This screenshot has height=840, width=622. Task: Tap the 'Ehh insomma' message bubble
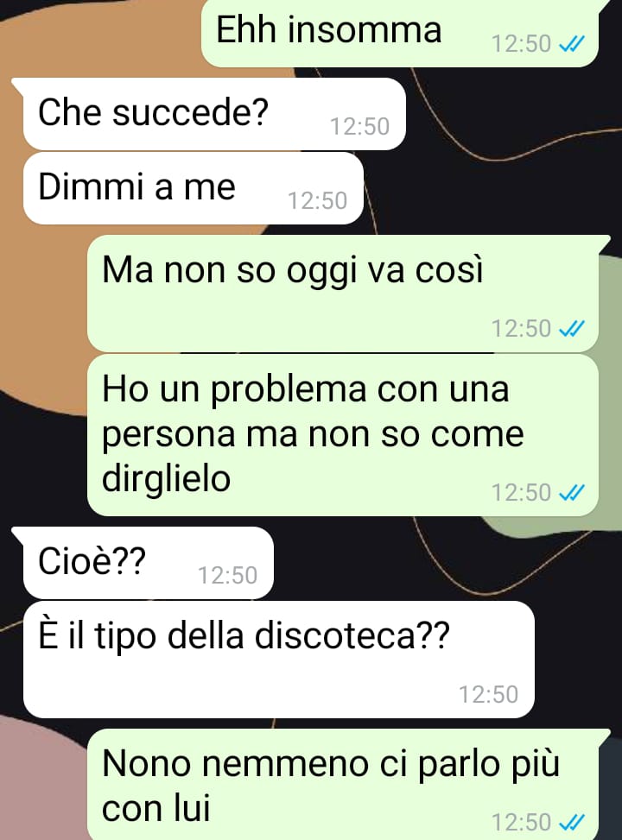pyautogui.click(x=399, y=33)
